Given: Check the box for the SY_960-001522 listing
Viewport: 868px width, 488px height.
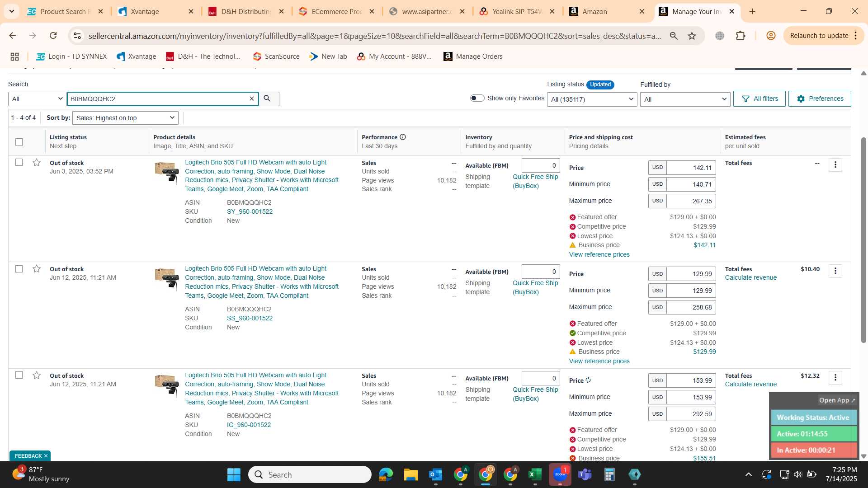Looking at the screenshot, I should point(19,162).
